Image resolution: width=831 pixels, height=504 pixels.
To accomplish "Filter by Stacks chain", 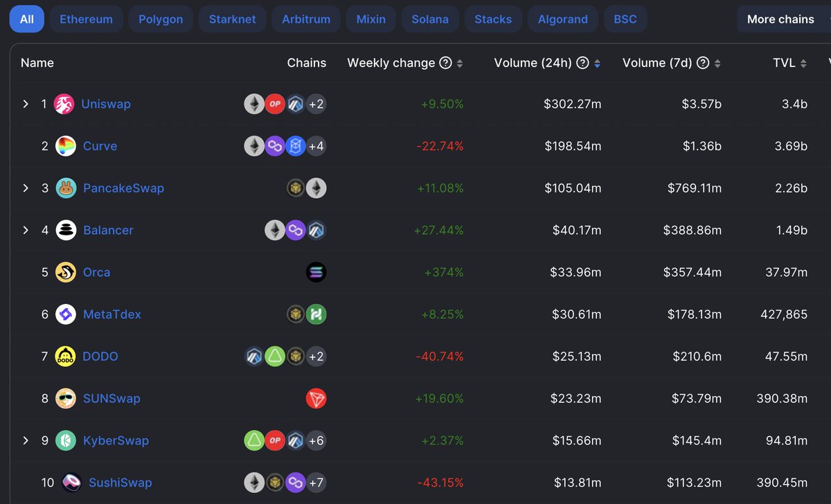I will [493, 19].
